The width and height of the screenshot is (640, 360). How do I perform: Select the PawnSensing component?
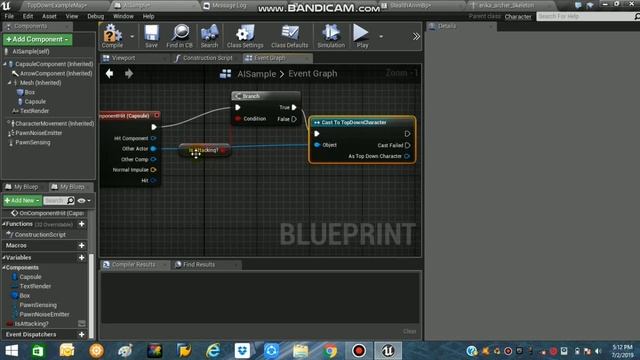click(x=33, y=142)
